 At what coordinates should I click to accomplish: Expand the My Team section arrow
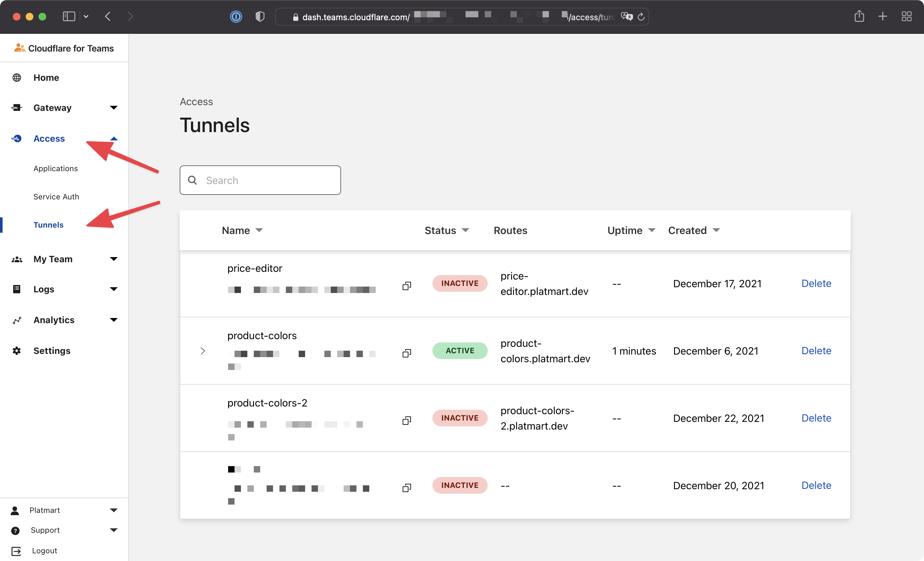(x=114, y=259)
